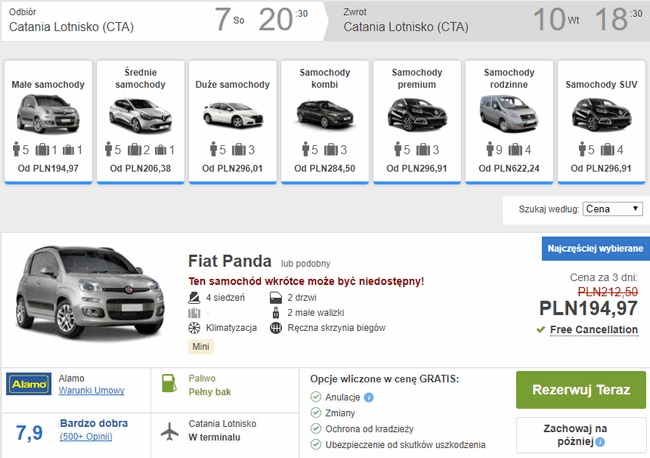Viewport: 650px width, 458px height.
Task: Select the Samochody SUV category card
Action: coord(601,121)
